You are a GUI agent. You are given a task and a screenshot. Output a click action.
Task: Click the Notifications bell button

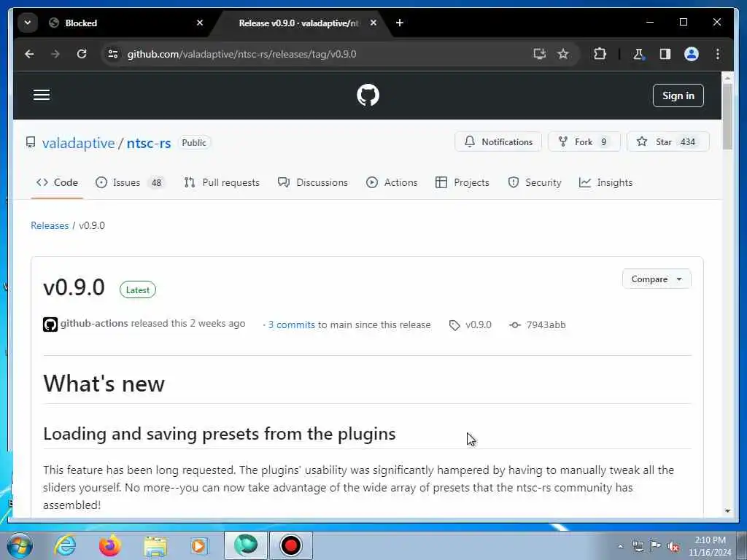pos(498,142)
